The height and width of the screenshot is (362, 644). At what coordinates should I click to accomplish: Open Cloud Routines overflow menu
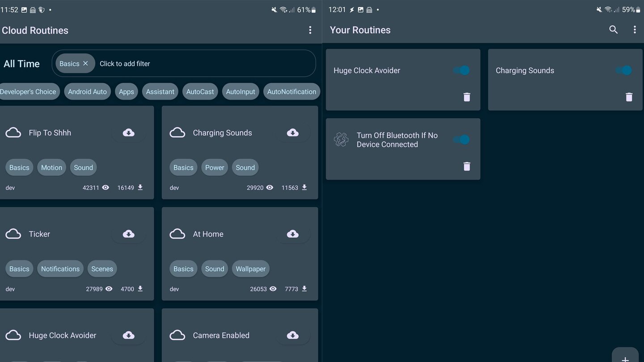(x=310, y=30)
